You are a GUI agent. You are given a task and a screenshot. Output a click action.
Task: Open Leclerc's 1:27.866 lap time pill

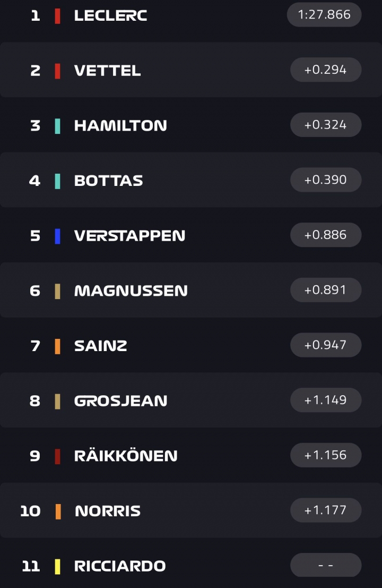click(324, 15)
